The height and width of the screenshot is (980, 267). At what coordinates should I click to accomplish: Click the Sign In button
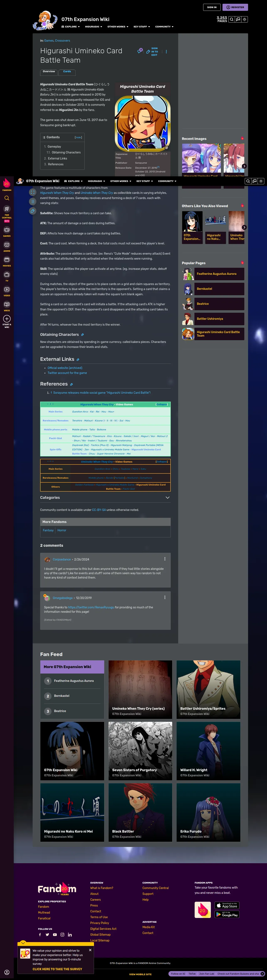coord(212,7)
